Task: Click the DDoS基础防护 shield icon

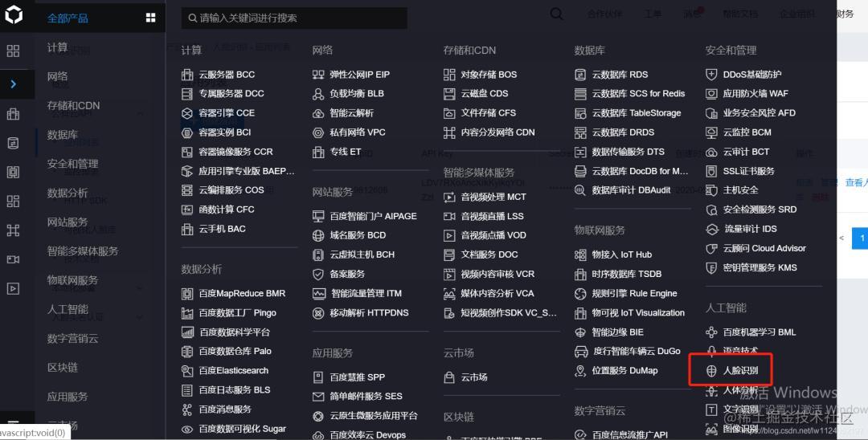Action: click(711, 75)
